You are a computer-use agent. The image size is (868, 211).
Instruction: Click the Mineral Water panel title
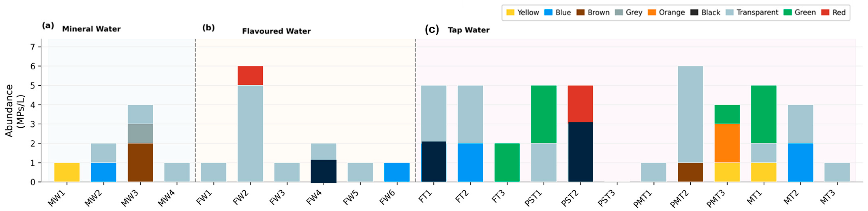(91, 29)
